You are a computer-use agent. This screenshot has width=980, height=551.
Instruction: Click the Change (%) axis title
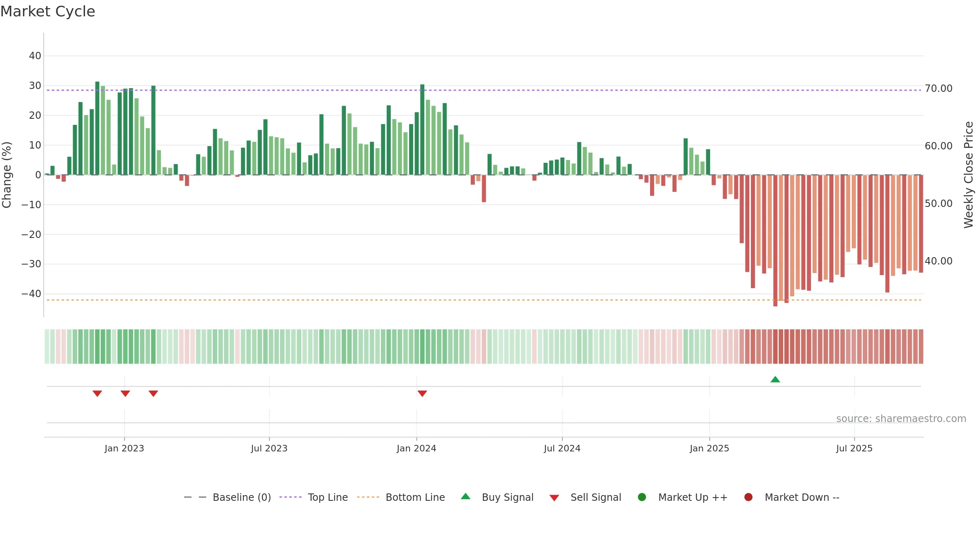(x=7, y=175)
